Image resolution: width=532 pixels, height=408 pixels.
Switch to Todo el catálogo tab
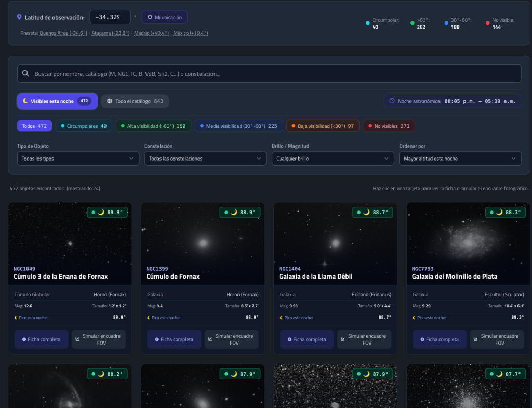tap(135, 101)
